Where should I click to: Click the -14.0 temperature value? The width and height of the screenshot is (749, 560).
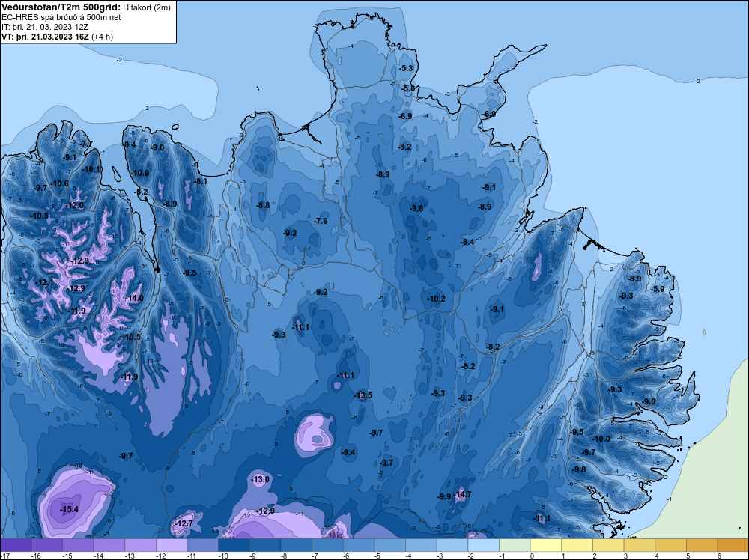click(135, 299)
